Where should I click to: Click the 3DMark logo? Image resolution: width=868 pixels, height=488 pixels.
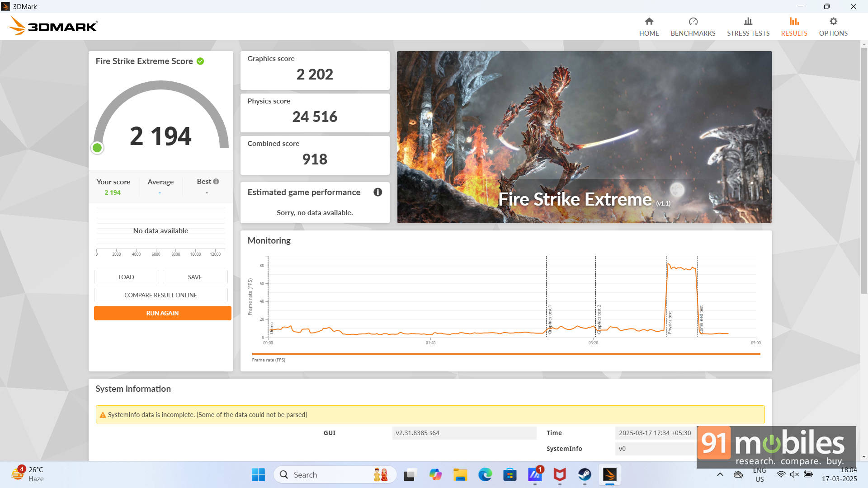click(x=52, y=26)
